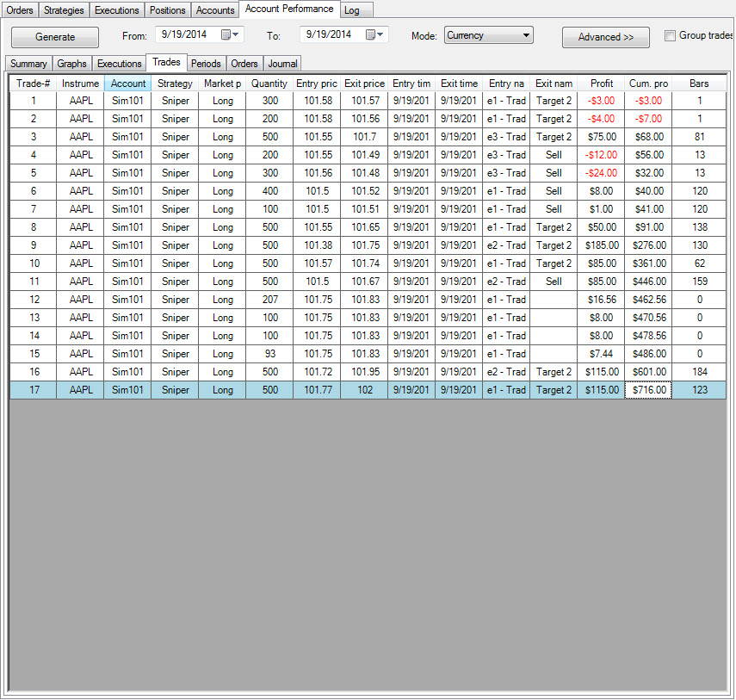Click exit price 101.7 in trade 3

(x=365, y=137)
